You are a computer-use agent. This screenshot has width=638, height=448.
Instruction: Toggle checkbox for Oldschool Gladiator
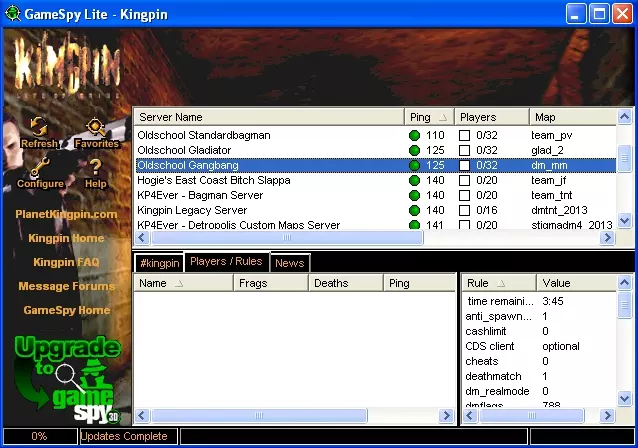tap(464, 150)
